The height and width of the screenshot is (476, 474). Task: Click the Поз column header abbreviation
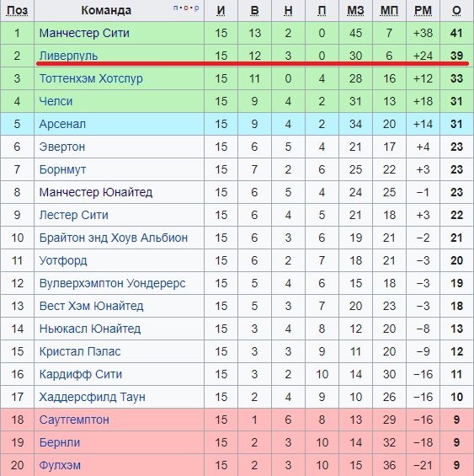point(18,10)
